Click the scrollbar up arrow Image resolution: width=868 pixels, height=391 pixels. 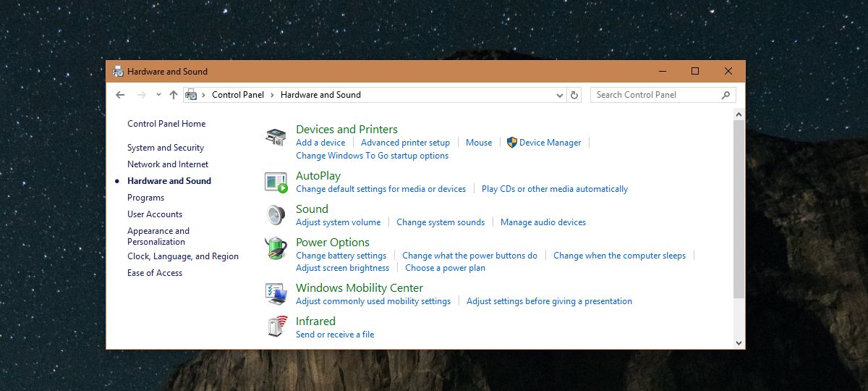tap(739, 114)
